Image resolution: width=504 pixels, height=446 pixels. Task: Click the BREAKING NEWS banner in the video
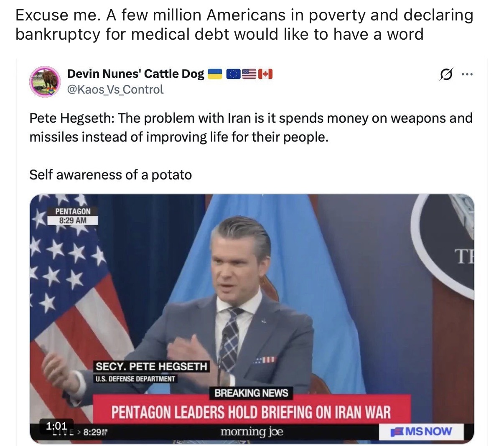click(251, 393)
